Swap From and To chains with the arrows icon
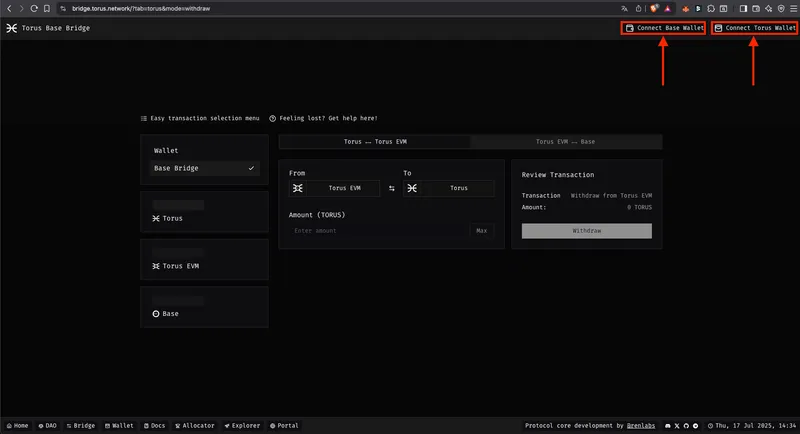 (x=392, y=188)
